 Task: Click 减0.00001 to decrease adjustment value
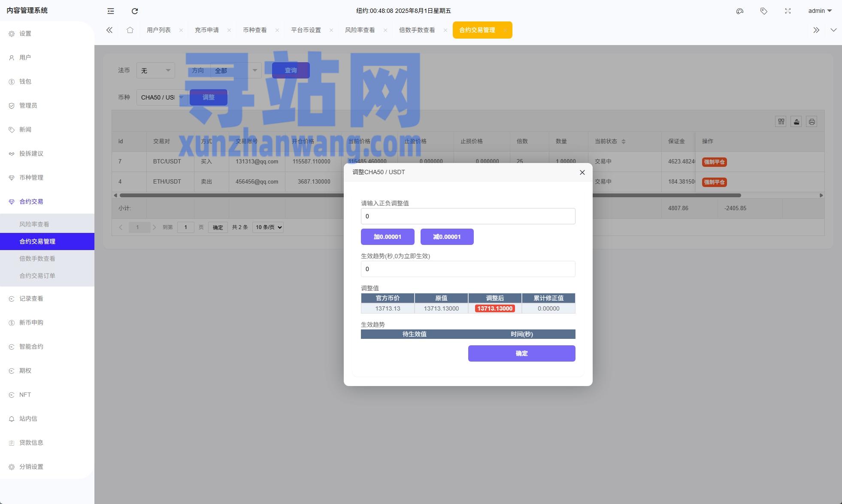[x=447, y=236]
